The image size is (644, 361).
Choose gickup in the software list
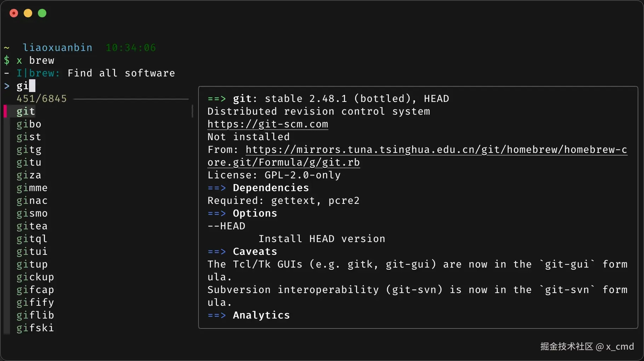tap(35, 277)
